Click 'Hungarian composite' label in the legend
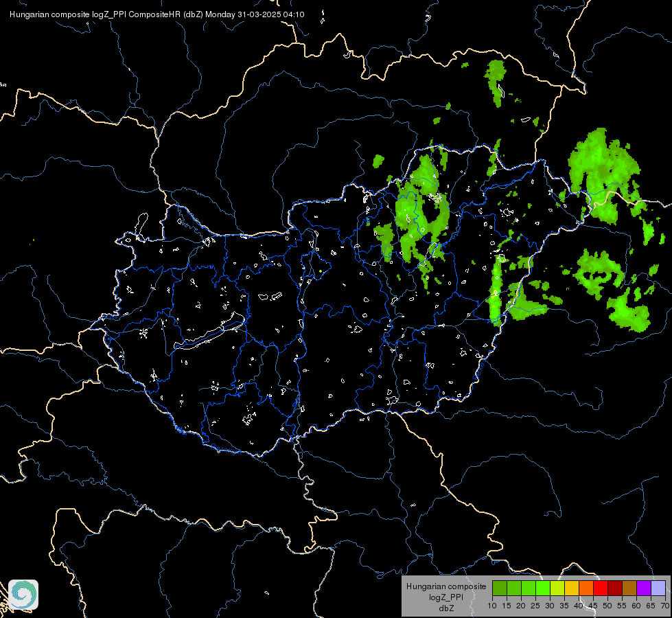 click(446, 586)
